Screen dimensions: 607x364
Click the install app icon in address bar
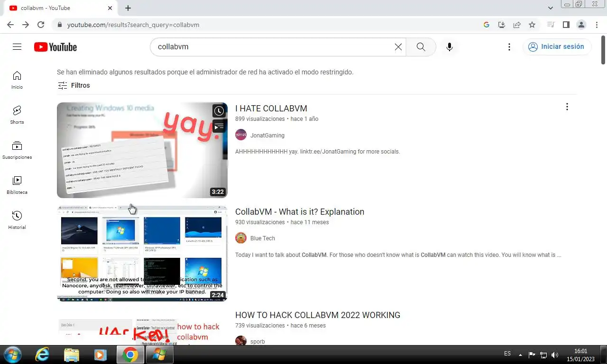[501, 25]
